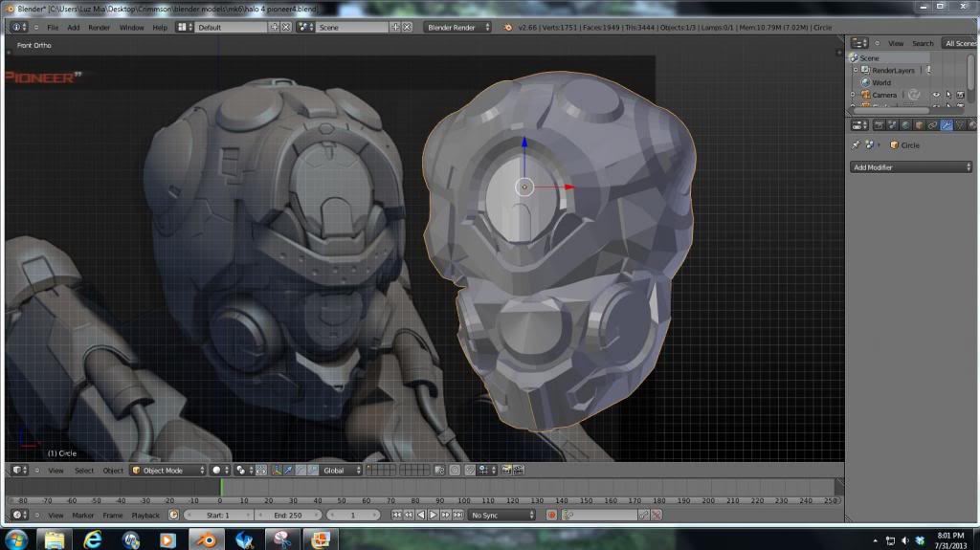
Task: Open the Timeline View menu
Action: tap(56, 516)
